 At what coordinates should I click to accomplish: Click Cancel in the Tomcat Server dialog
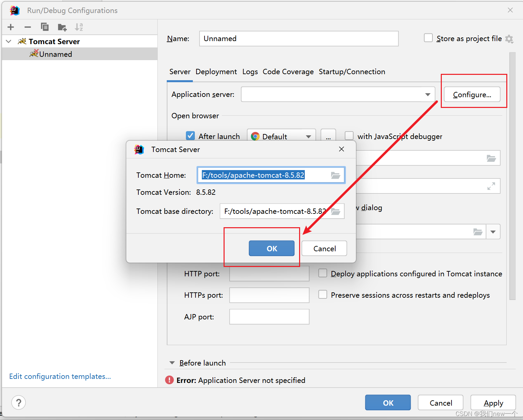(x=324, y=248)
